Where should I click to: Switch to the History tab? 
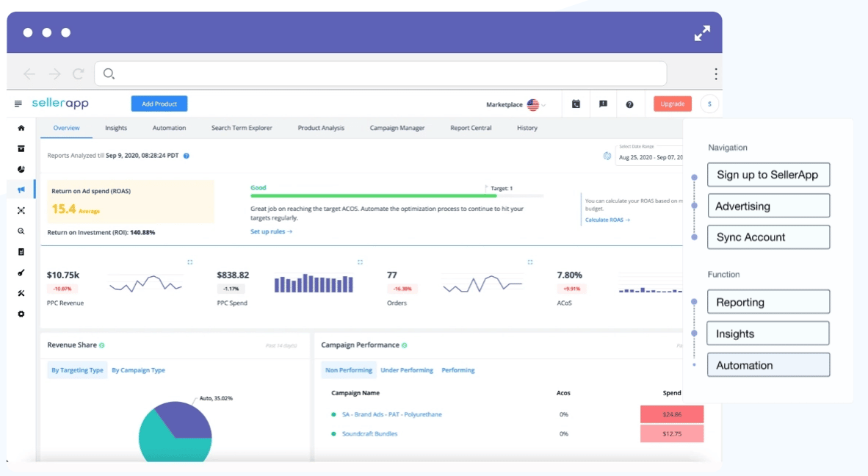tap(527, 128)
